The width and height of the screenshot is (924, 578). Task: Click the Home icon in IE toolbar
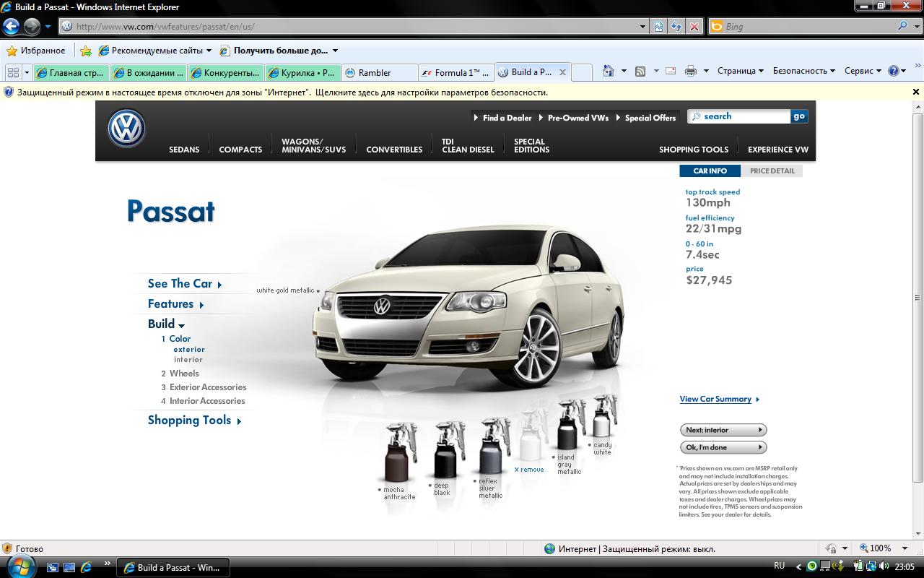coord(609,71)
